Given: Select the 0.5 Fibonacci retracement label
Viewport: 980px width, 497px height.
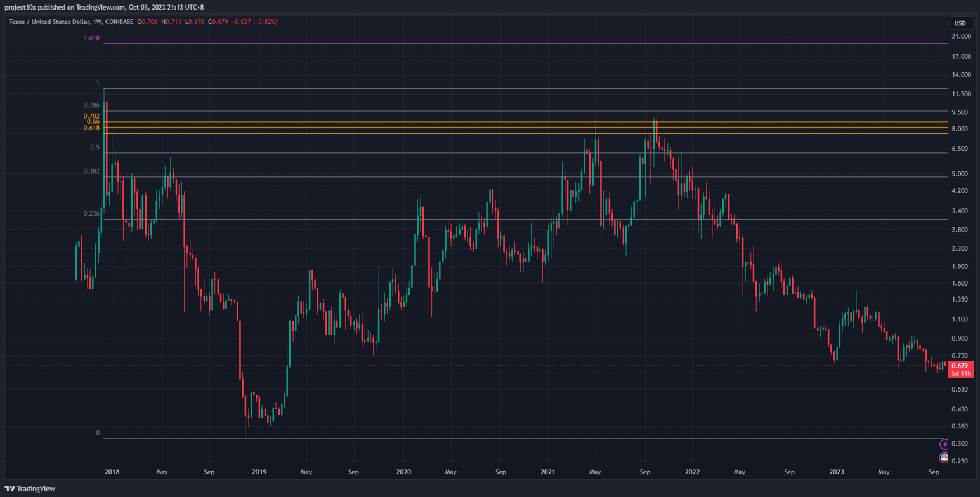Looking at the screenshot, I should tap(95, 147).
